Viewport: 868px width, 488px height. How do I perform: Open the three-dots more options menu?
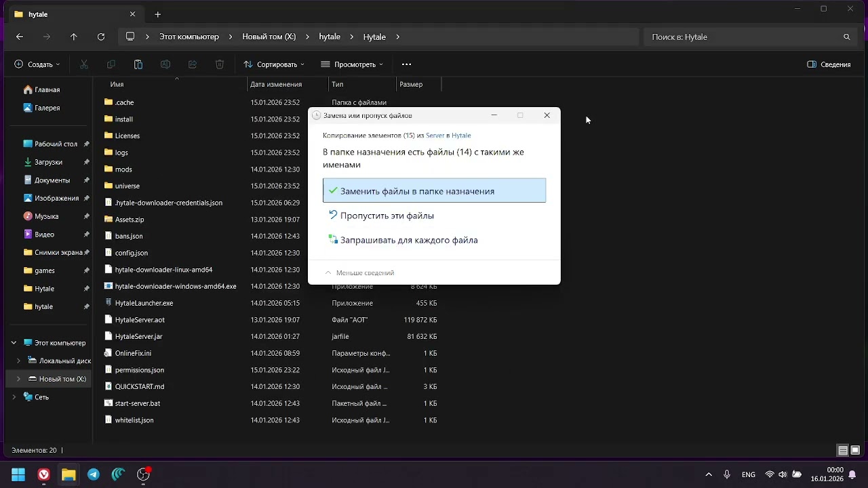(407, 64)
